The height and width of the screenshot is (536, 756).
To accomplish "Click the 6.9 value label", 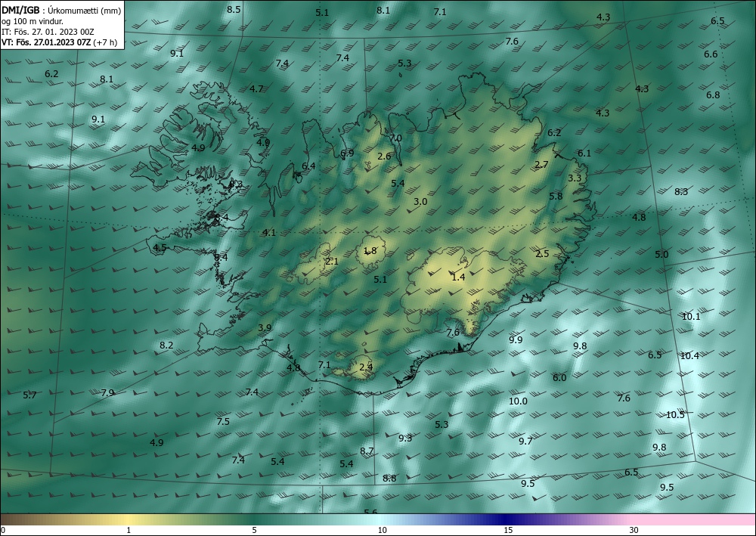I will point(347,153).
